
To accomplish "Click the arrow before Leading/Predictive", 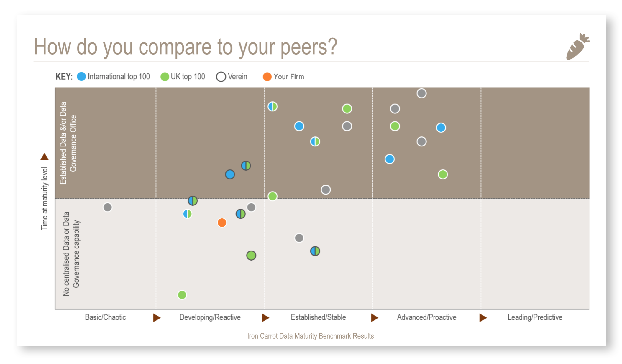I will pyautogui.click(x=483, y=317).
